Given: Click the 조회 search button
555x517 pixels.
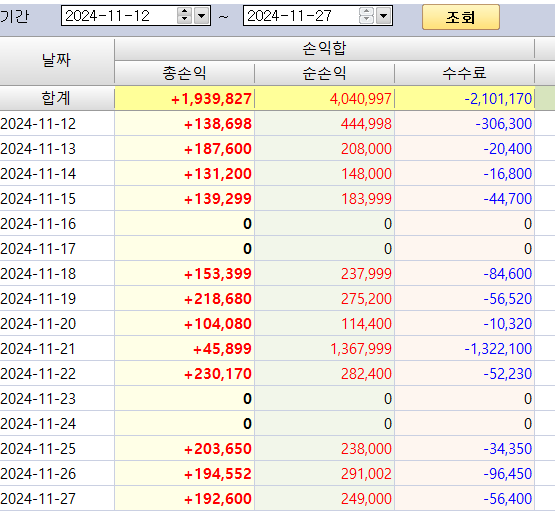Looking at the screenshot, I should [460, 17].
